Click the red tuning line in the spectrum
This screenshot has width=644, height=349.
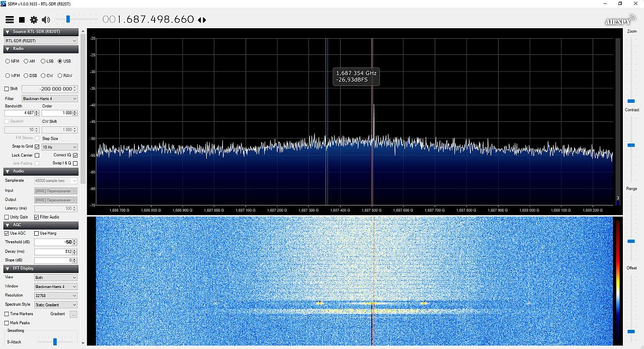click(x=372, y=121)
